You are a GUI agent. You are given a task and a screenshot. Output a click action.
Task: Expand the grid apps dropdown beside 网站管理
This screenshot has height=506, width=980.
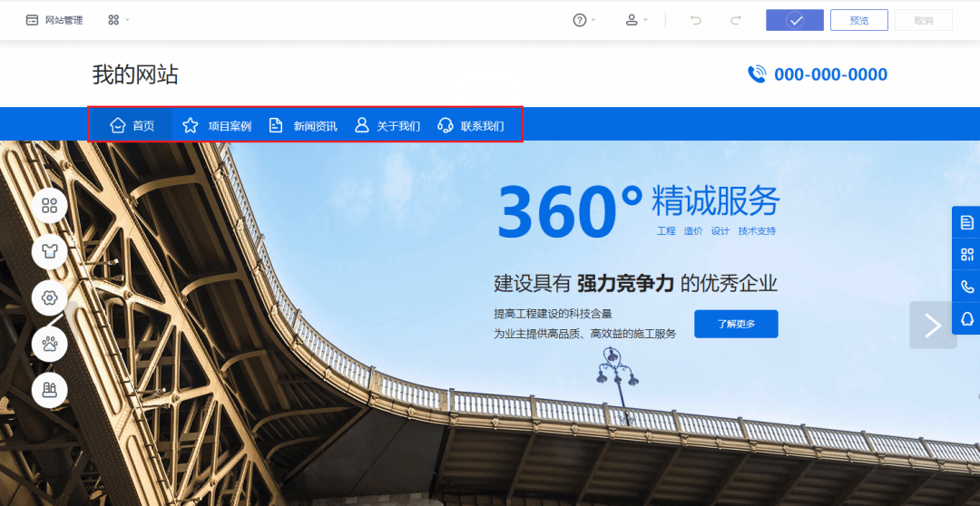118,20
